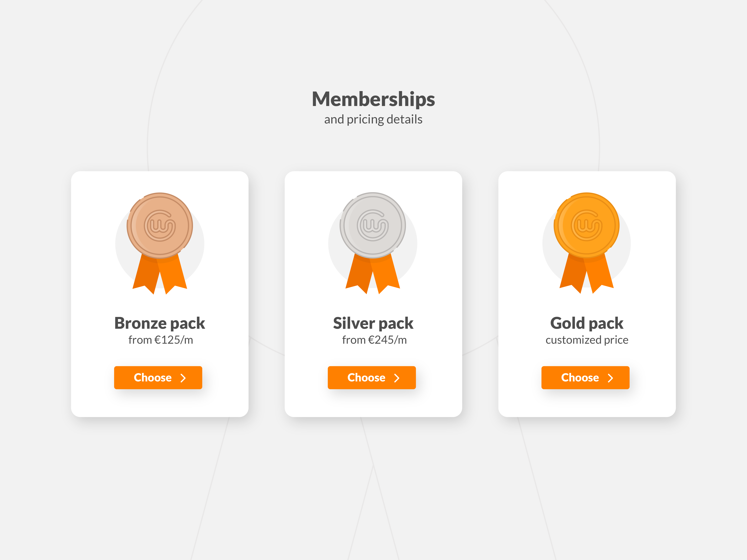
Task: Choose the Silver pack
Action: [x=372, y=378]
